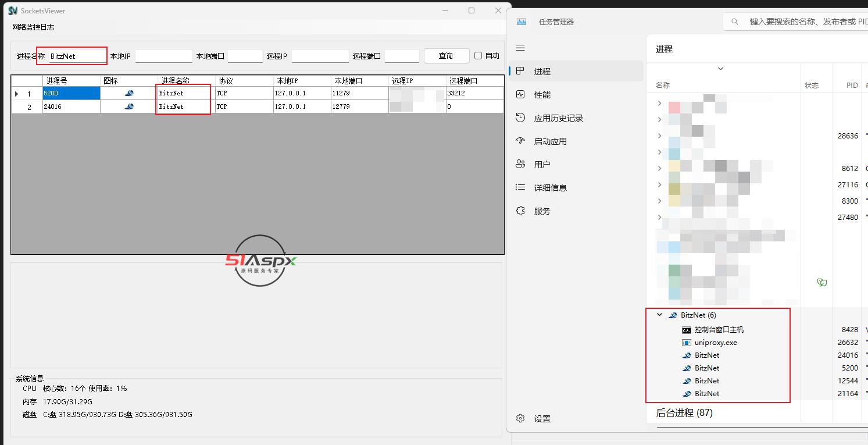Click the BitzNet (6) group icon
868x445 pixels.
coord(673,315)
